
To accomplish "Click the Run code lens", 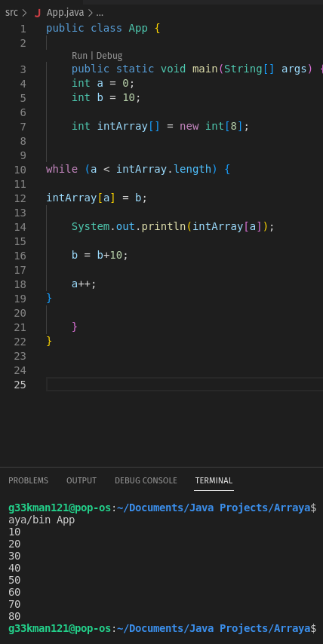I will tap(79, 56).
